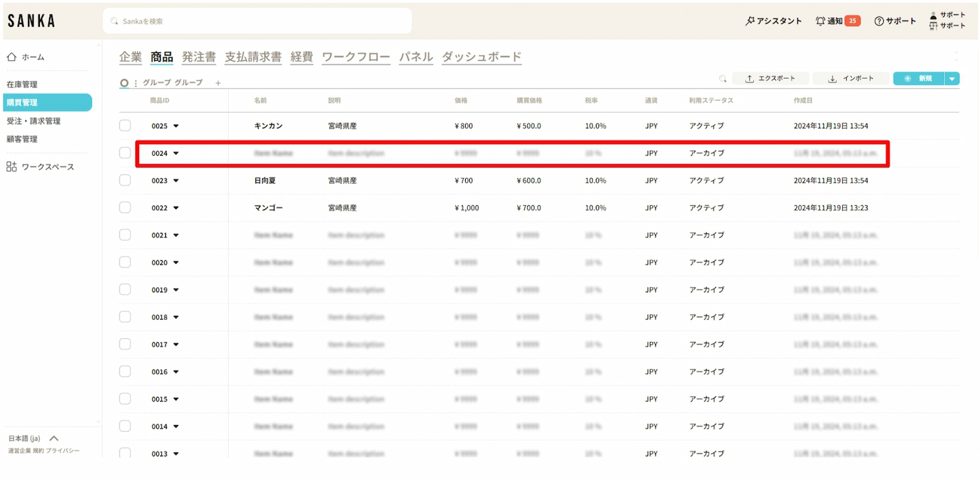Expand the dropdown arrow for product 0024
This screenshot has width=980, height=480.
[176, 154]
